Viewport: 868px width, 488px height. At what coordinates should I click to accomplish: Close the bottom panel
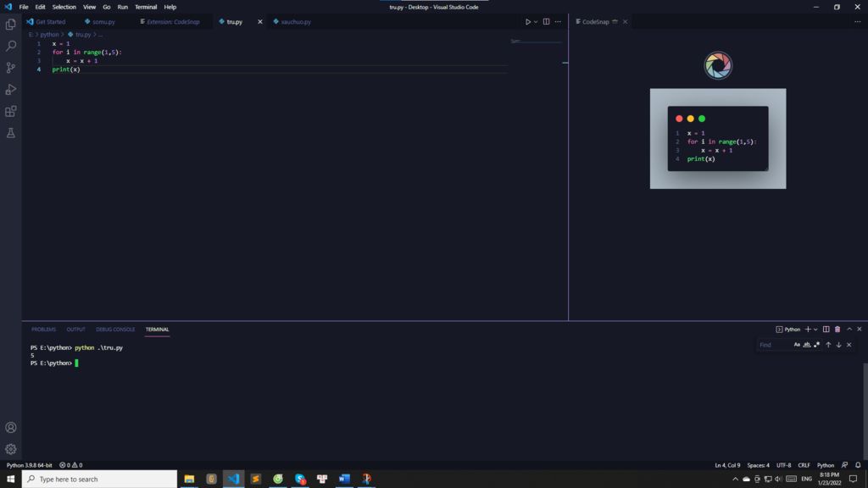click(x=860, y=330)
